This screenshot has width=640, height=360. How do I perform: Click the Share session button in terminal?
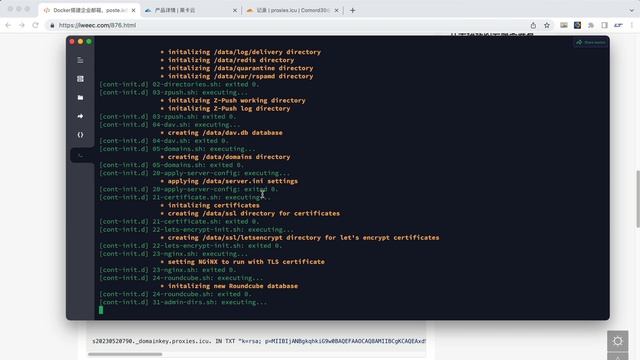[591, 42]
